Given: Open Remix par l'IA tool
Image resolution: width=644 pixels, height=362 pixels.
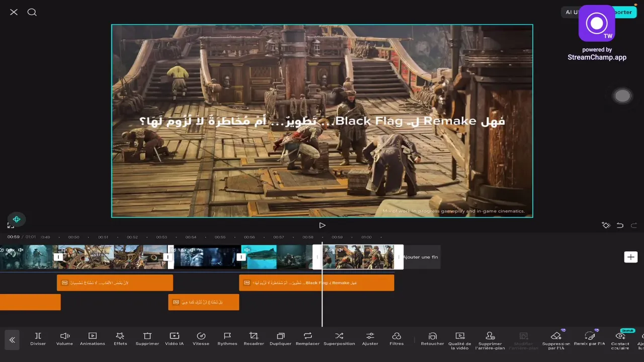Looking at the screenshot, I should 590,339.
